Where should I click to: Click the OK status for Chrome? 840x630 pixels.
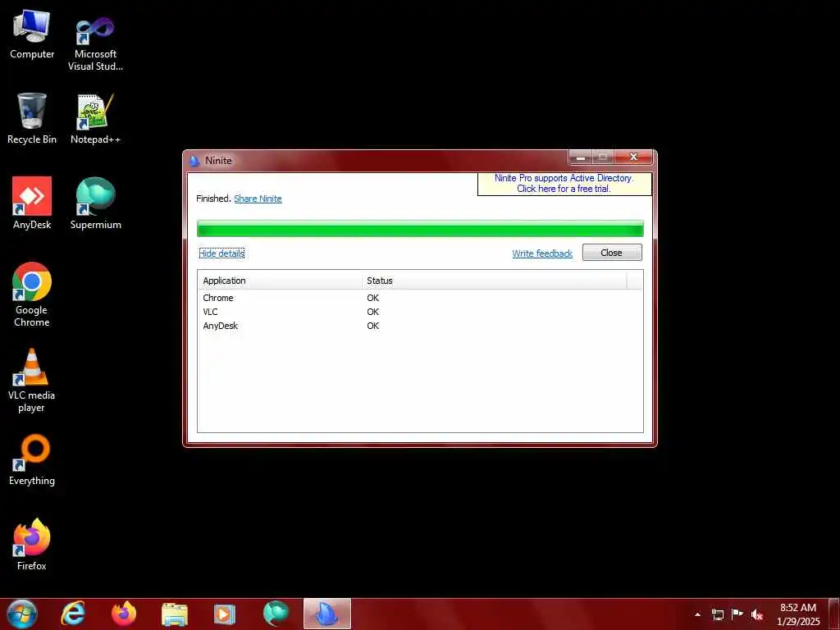373,298
